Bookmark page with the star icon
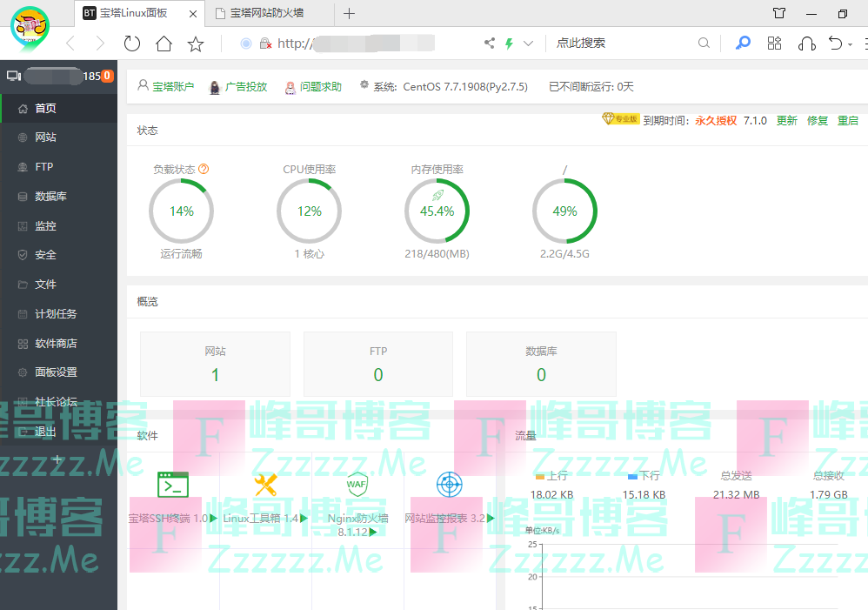The height and width of the screenshot is (610, 868). pyautogui.click(x=196, y=44)
